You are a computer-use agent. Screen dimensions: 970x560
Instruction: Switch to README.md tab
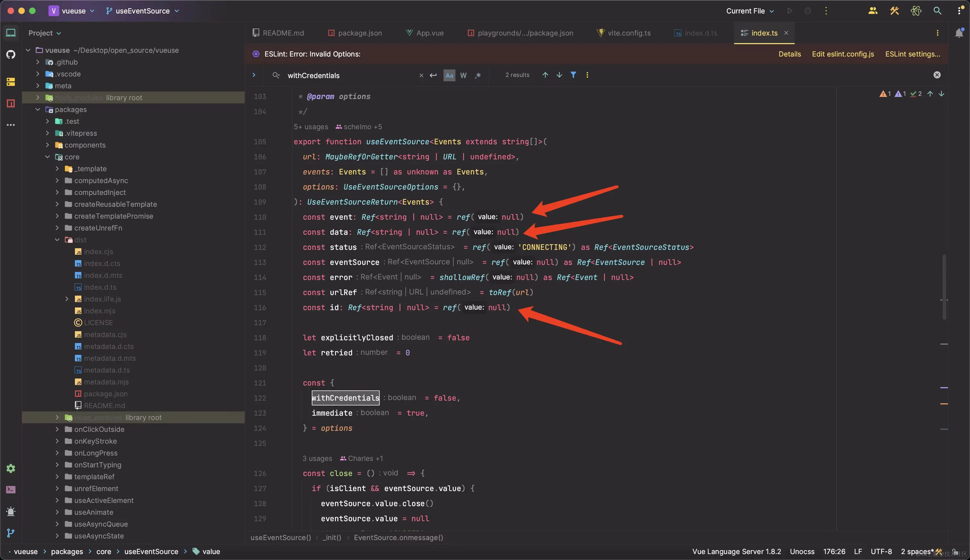coord(278,33)
